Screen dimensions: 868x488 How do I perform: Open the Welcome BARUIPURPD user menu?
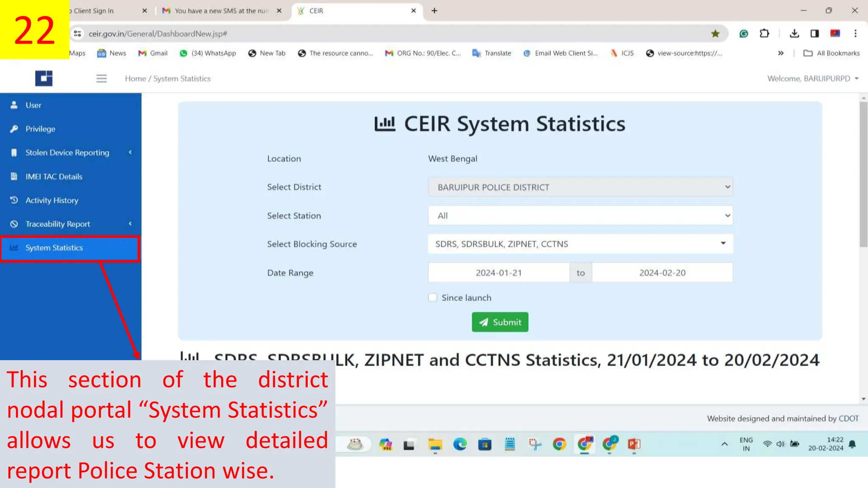coord(812,78)
